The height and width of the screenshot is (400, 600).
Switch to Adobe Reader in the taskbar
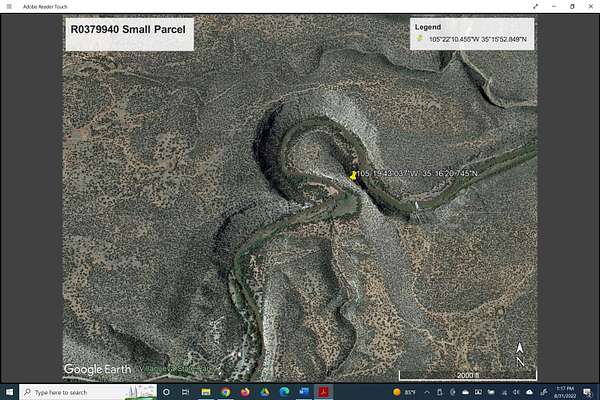pyautogui.click(x=323, y=392)
